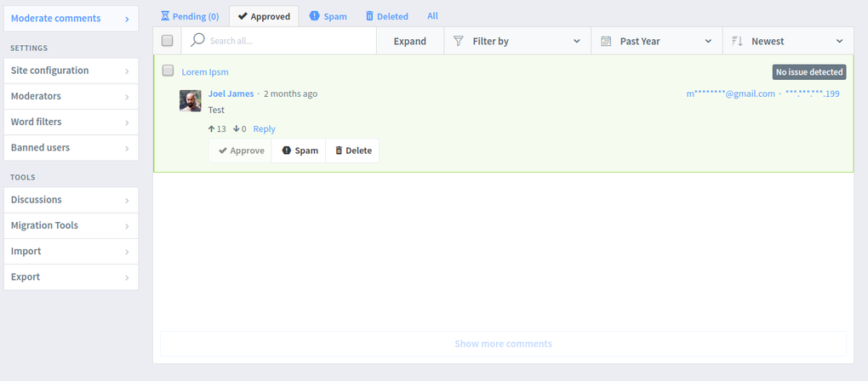The image size is (868, 381).
Task: Open the Deleted tab with the trash icon
Action: point(386,16)
